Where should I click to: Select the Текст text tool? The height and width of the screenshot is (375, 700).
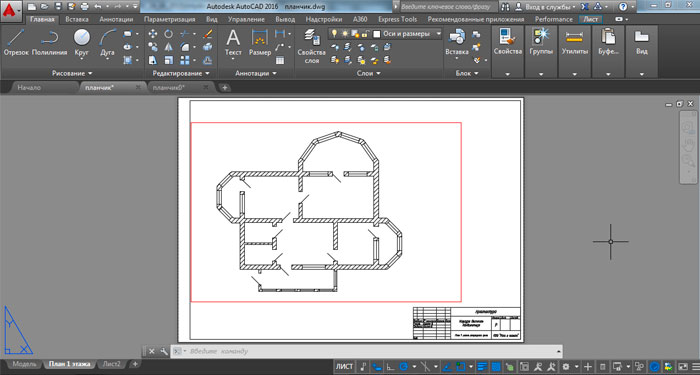pos(233,42)
